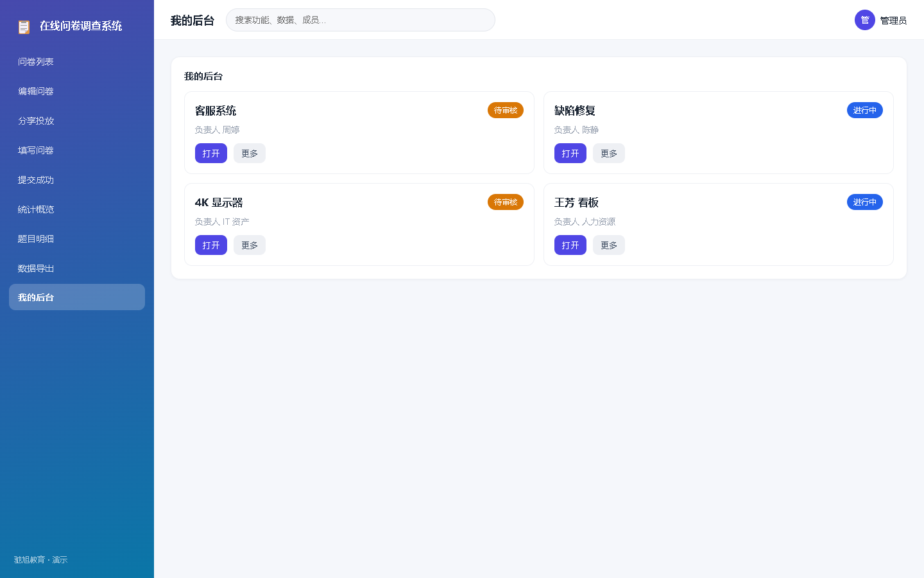Open 统计概览 page
The image size is (924, 578).
tap(77, 209)
